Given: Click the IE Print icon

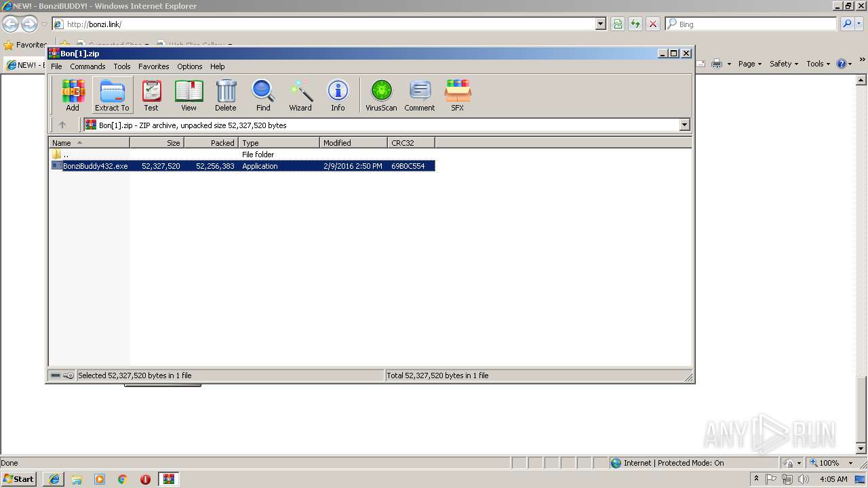Looking at the screenshot, I should coord(717,64).
